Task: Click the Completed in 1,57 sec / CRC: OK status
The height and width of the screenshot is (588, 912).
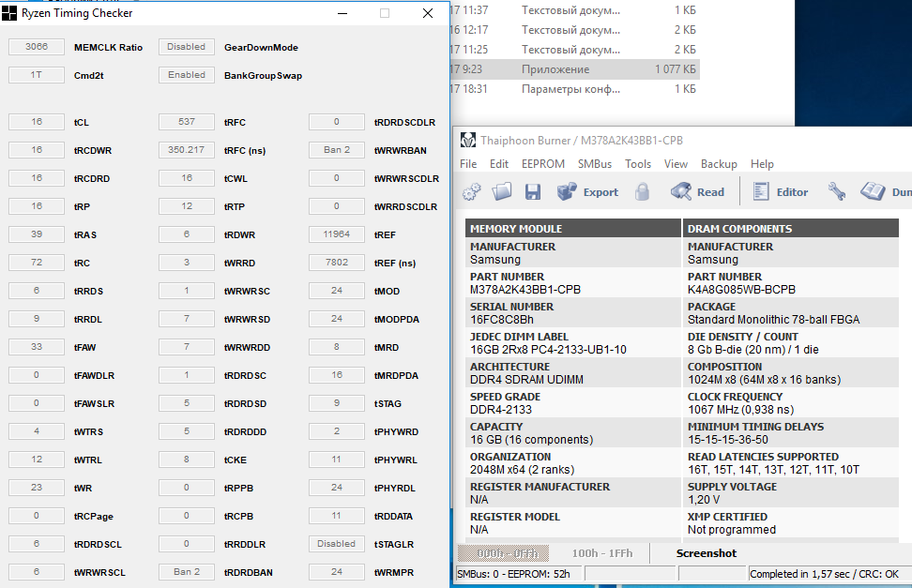Action: (x=824, y=574)
